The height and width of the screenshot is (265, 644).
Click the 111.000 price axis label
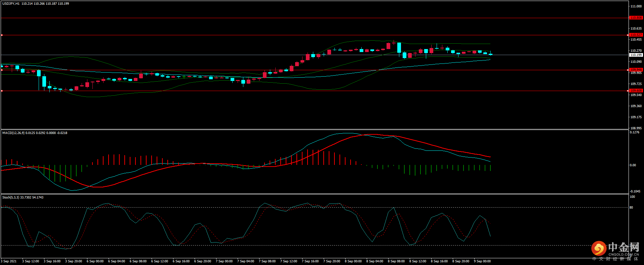pos(636,6)
